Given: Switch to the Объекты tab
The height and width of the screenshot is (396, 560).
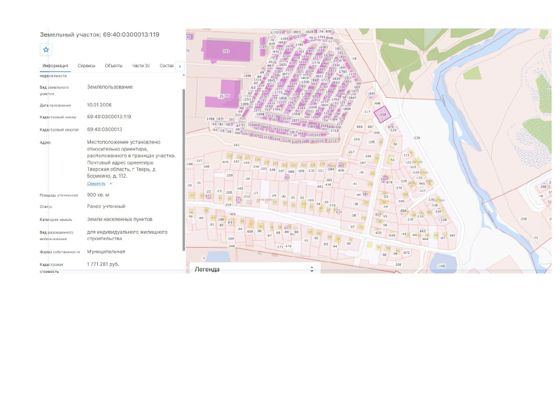Looking at the screenshot, I should [x=114, y=66].
